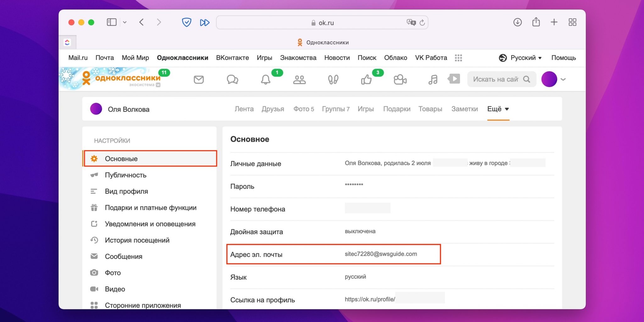Click the translate icon in the address bar
644x322 pixels.
[411, 22]
